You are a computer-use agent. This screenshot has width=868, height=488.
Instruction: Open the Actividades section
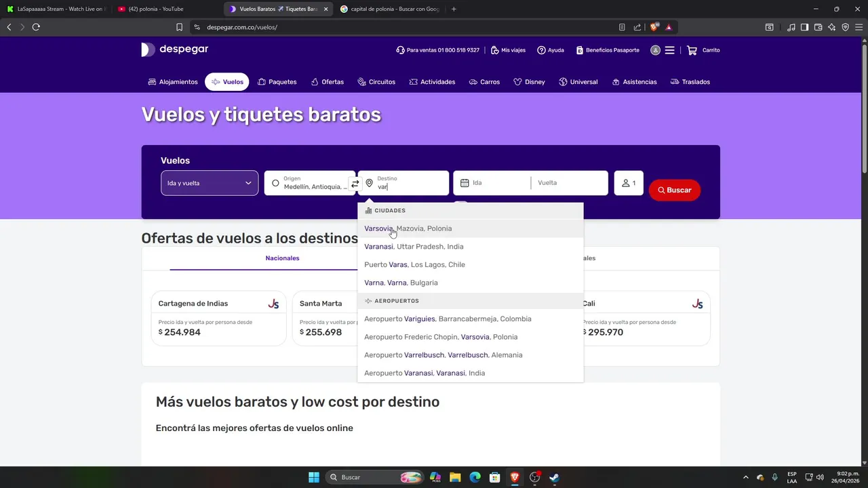click(x=432, y=82)
